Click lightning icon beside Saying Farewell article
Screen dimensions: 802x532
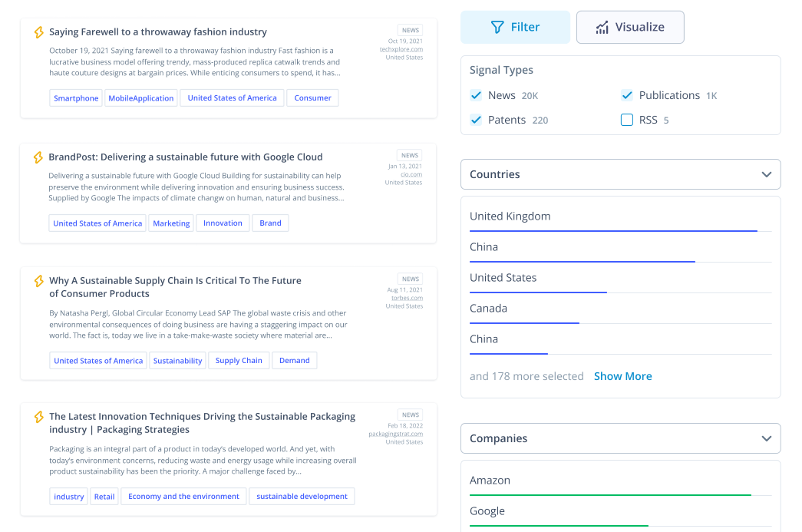coord(39,32)
